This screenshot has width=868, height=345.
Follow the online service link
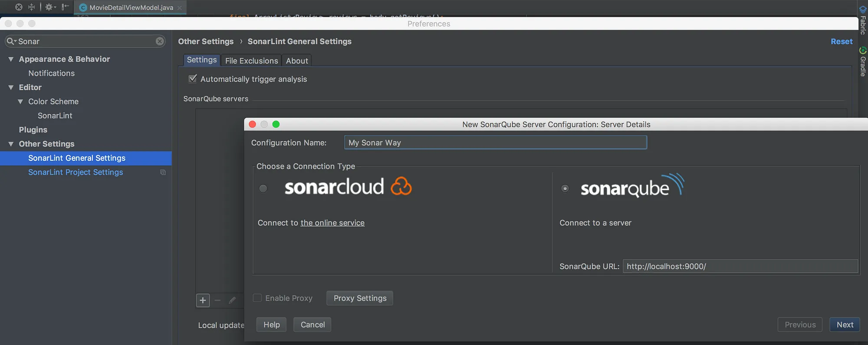[x=332, y=223]
